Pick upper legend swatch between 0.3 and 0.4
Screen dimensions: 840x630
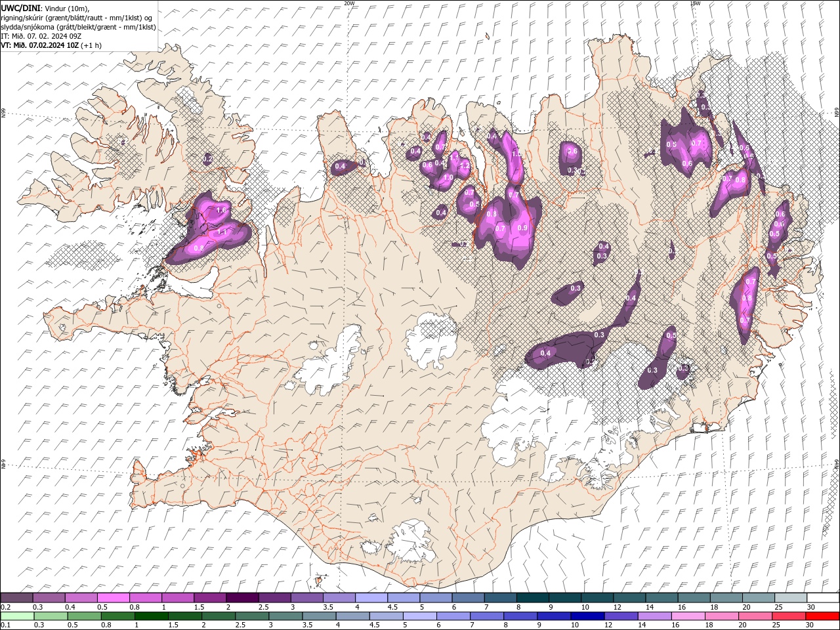[x=49, y=598]
